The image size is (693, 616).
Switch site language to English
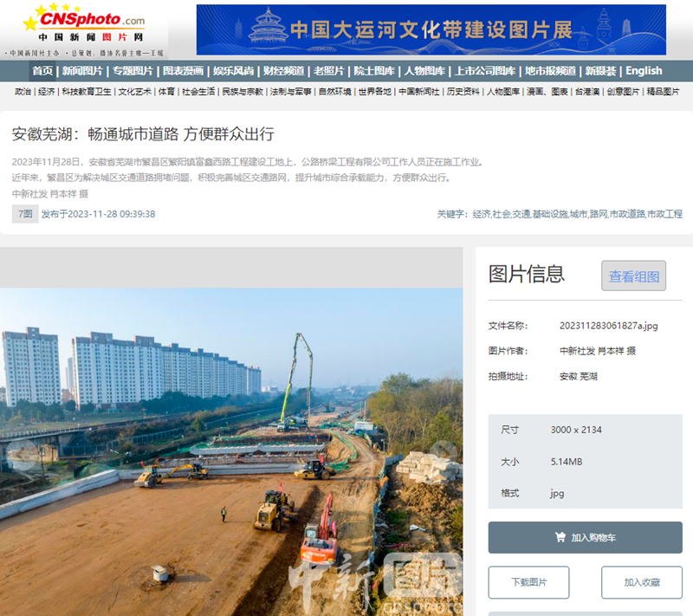coord(644,71)
